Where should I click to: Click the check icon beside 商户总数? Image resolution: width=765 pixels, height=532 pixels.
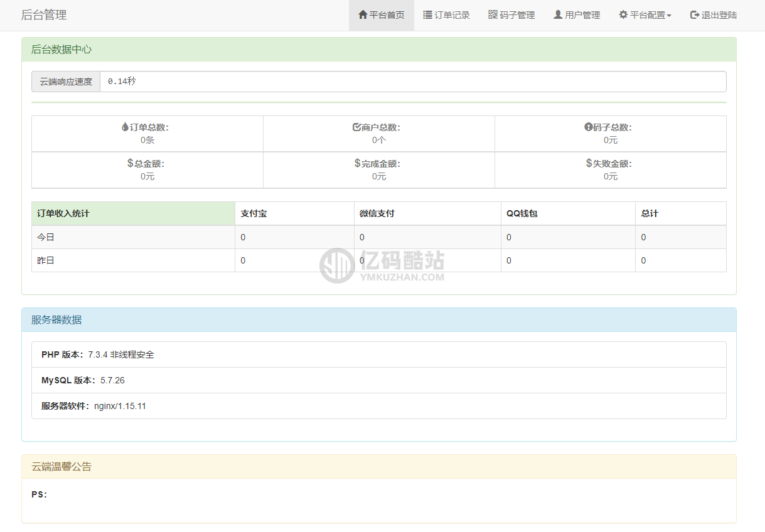click(x=356, y=127)
